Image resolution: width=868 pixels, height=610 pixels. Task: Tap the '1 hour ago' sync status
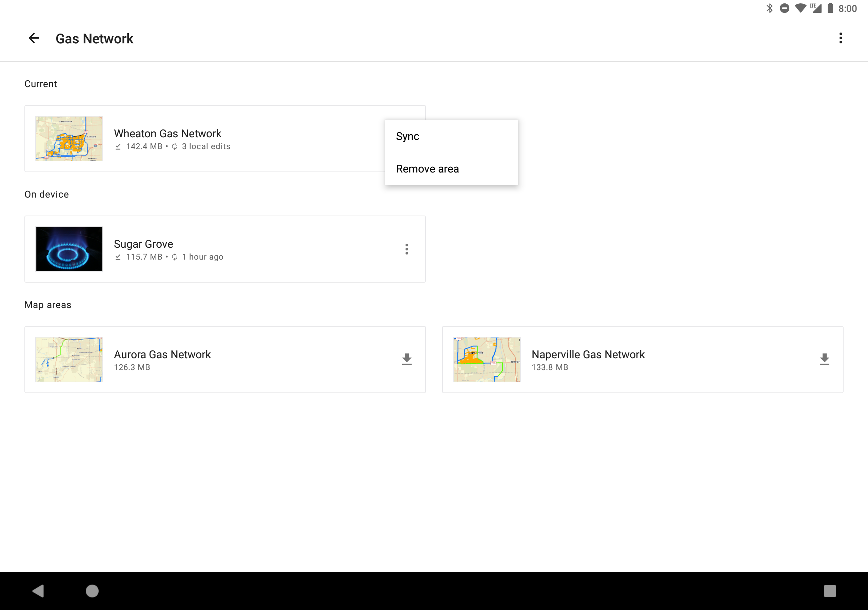[203, 257]
